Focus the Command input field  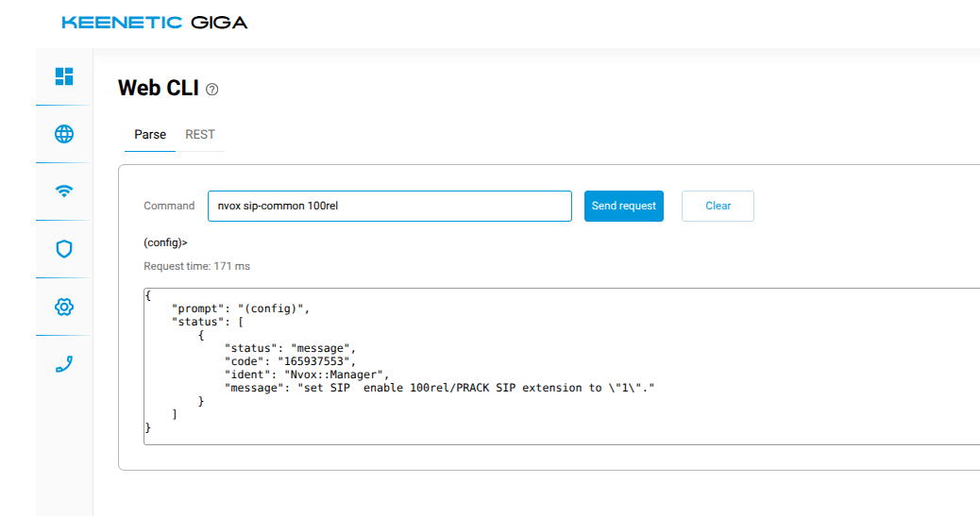pos(389,206)
